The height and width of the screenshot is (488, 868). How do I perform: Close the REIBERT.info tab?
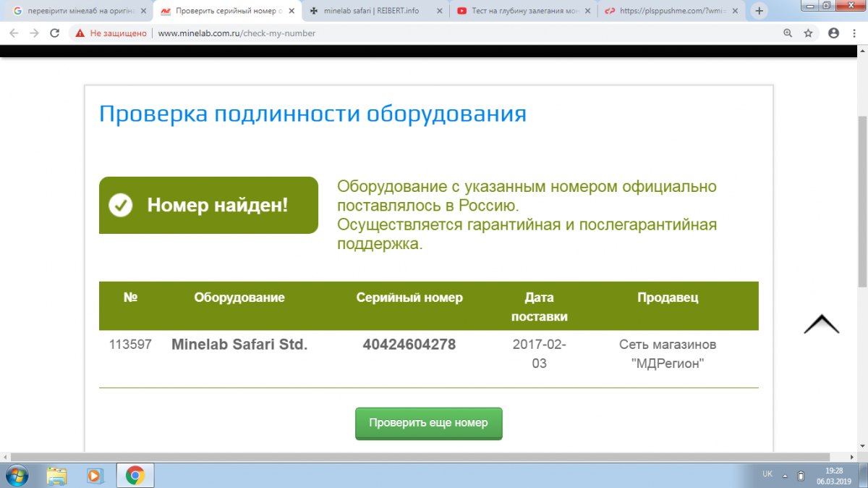[438, 11]
